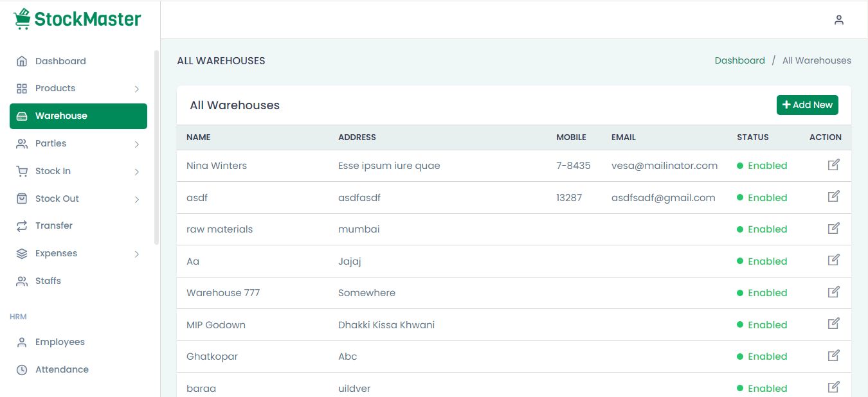This screenshot has width=868, height=397.
Task: Click the StockMaster cart logo
Action: pos(23,19)
